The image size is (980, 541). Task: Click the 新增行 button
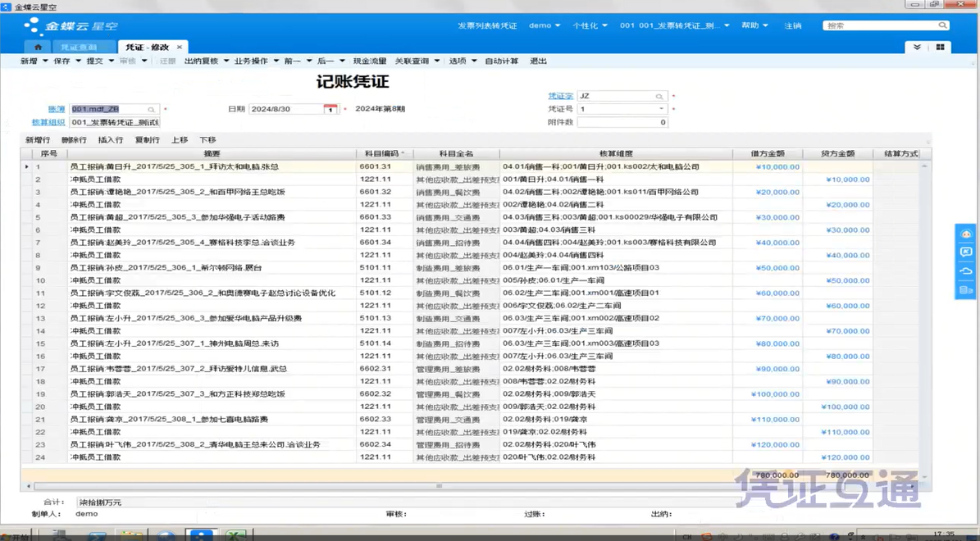click(38, 140)
